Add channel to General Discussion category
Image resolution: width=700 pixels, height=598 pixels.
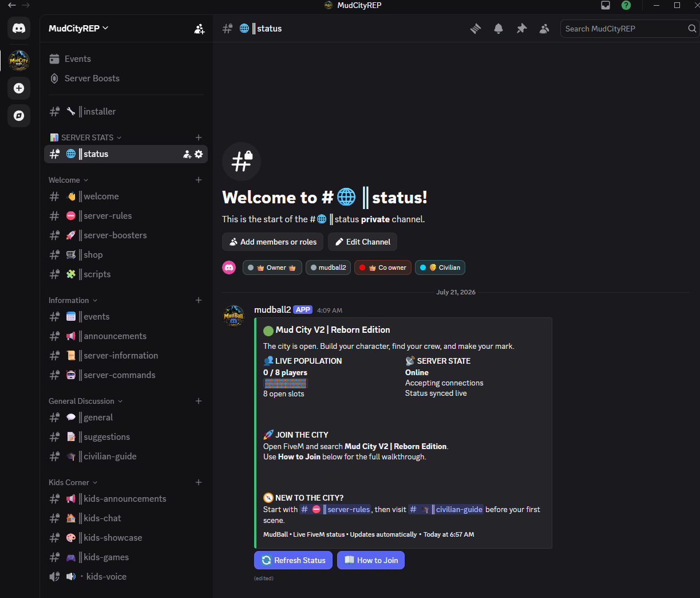point(199,401)
